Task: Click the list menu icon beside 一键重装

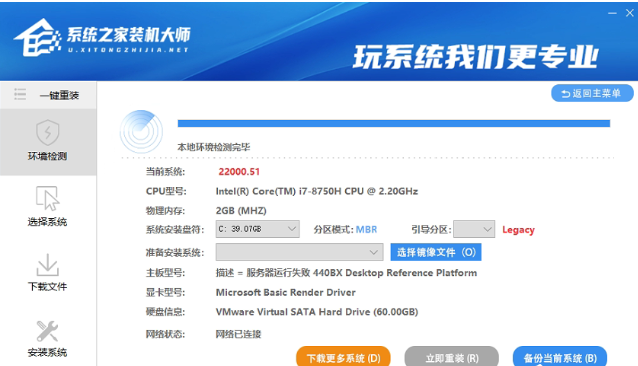Action: click(20, 94)
